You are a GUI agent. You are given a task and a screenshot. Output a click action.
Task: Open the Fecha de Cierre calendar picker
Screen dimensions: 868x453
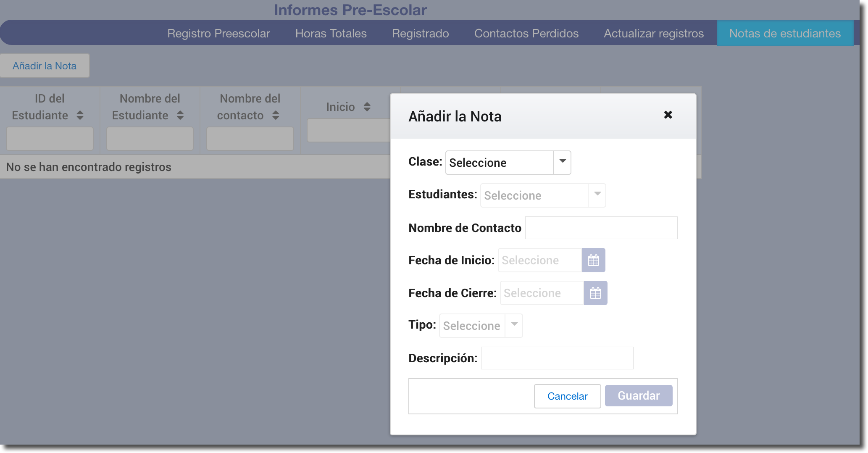click(595, 293)
